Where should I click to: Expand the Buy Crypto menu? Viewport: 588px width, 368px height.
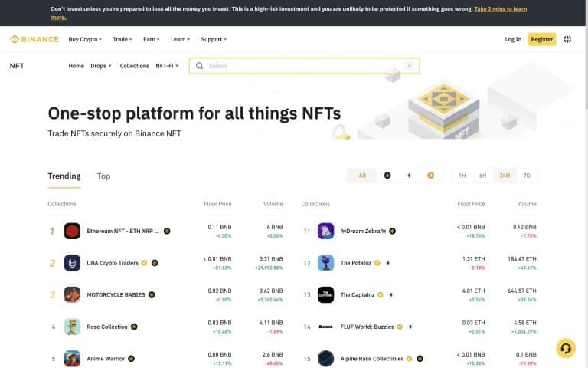pos(85,39)
